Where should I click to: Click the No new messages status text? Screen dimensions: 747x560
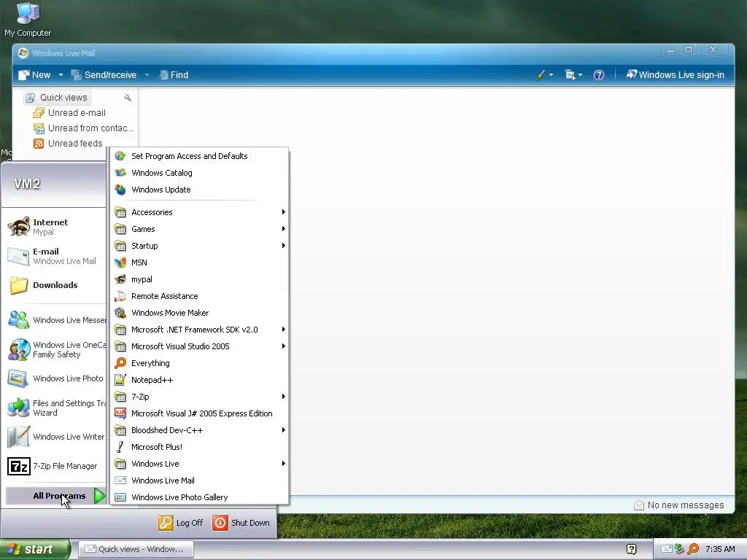tap(686, 505)
